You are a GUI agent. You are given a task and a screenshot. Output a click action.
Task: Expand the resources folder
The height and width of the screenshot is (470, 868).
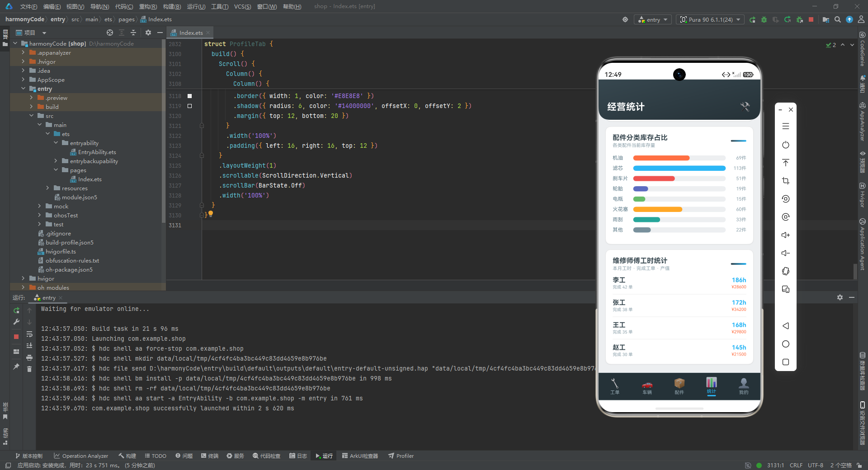[x=47, y=188]
